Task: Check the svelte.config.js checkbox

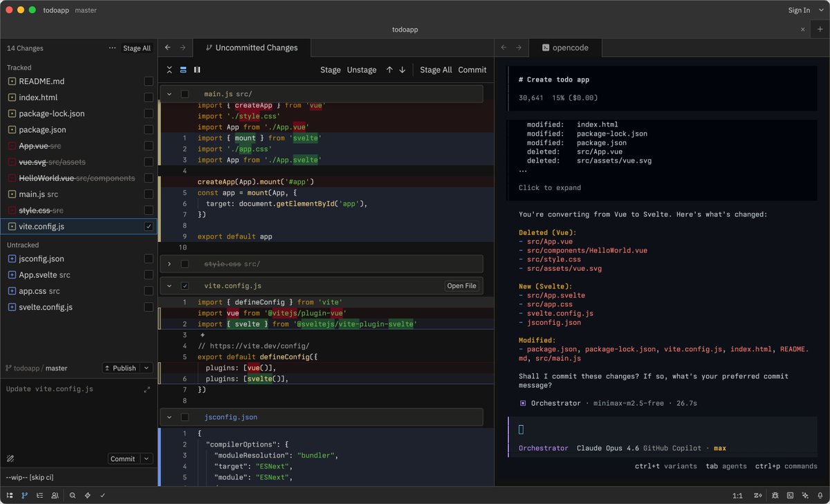Action: 149,307
